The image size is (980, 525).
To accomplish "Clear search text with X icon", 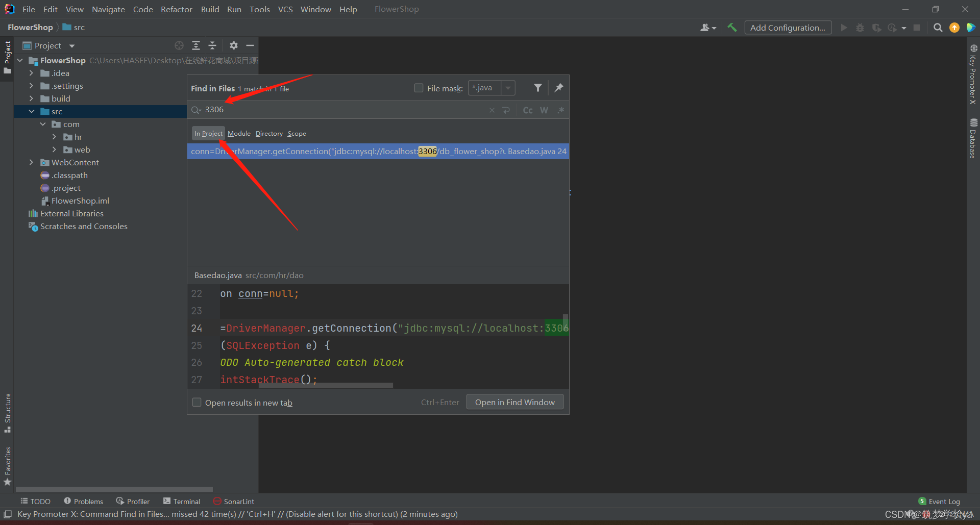I will click(492, 110).
